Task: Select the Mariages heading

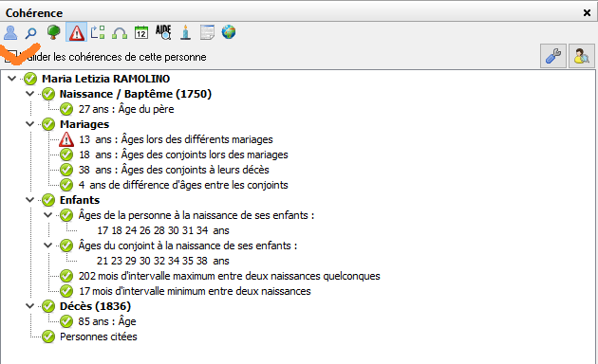Action: click(x=84, y=124)
